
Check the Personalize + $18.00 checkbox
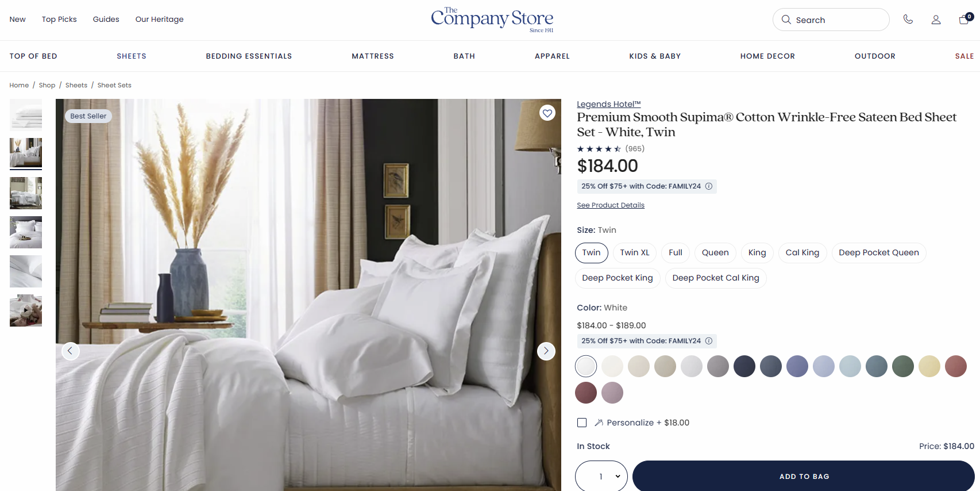click(582, 423)
